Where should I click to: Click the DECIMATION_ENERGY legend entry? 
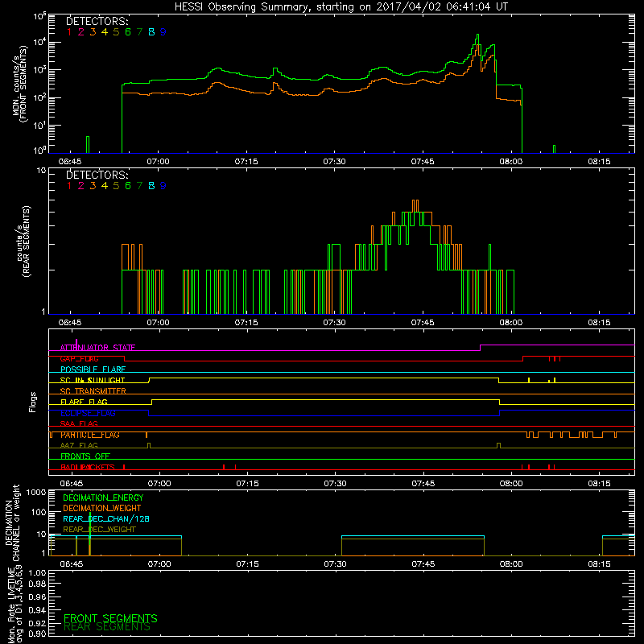(x=103, y=497)
